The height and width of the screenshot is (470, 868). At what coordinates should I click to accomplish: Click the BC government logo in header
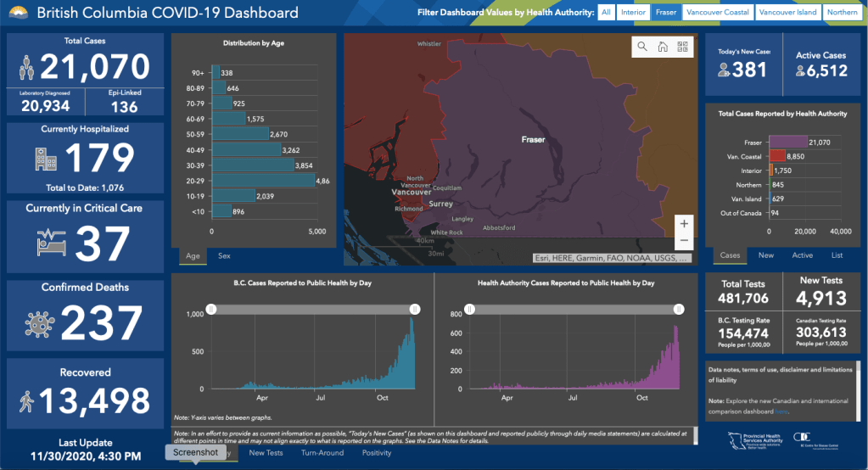(x=18, y=13)
